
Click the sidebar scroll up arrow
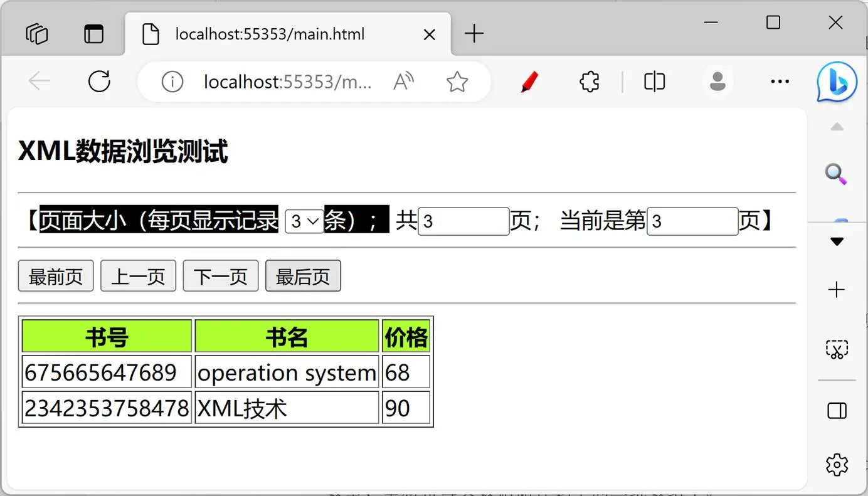(837, 127)
